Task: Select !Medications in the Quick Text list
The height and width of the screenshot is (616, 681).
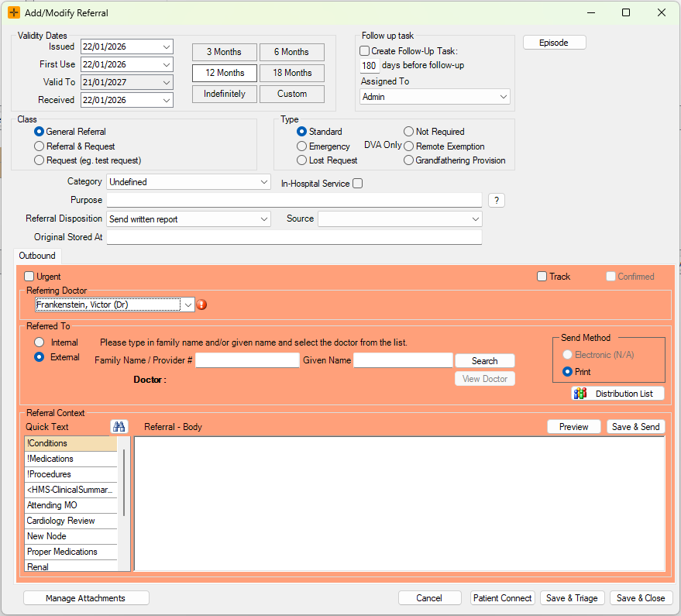Action: click(71, 459)
